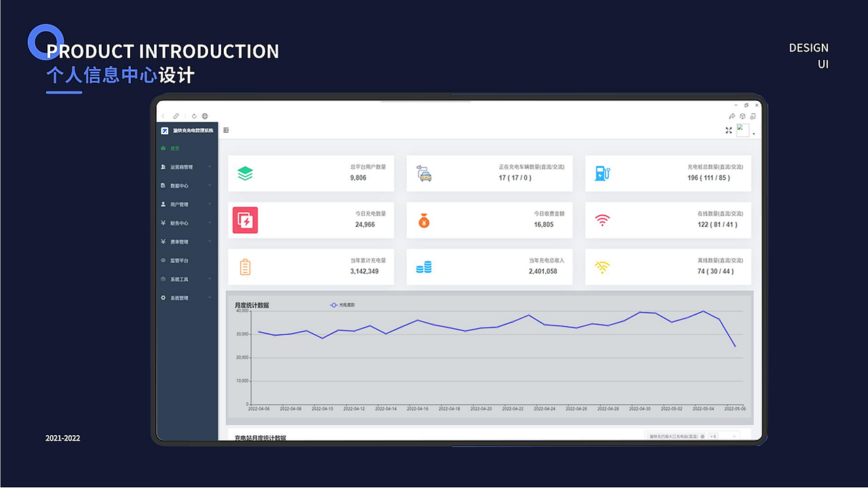The width and height of the screenshot is (868, 488).
Task: Click the blue charging station icon
Action: coord(602,174)
